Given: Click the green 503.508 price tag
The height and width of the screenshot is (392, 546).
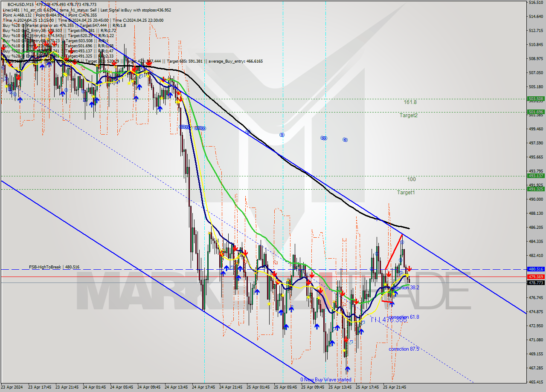Looking at the screenshot, I should point(536,99).
